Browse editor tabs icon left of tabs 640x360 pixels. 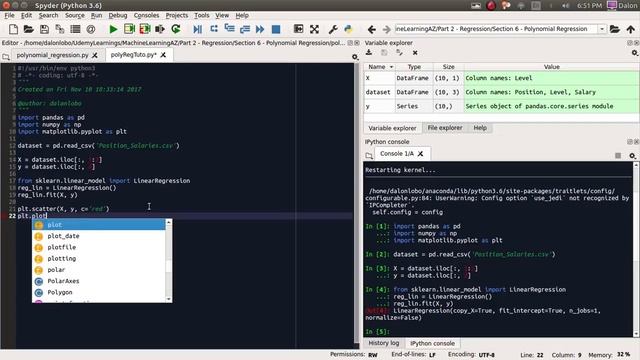coord(6,57)
